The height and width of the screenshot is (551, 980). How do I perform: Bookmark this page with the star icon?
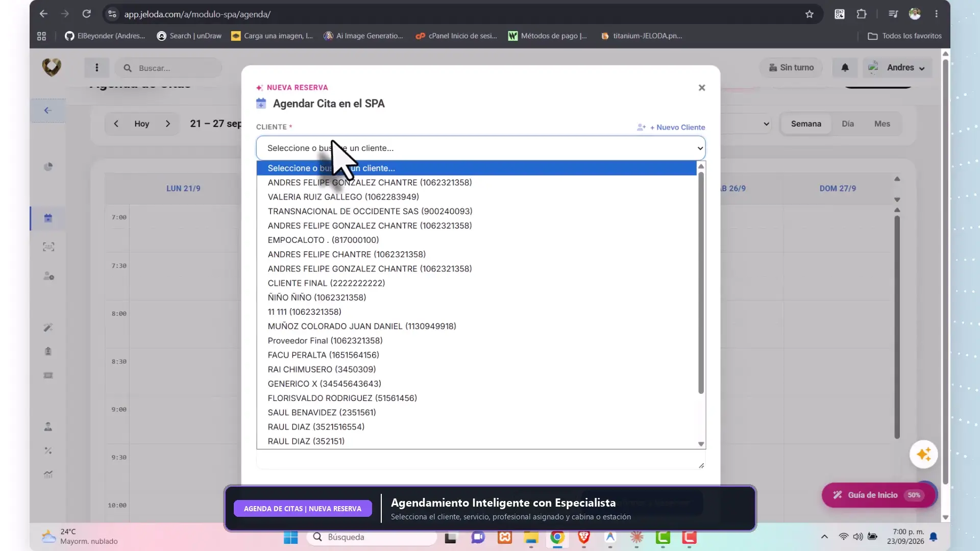click(809, 14)
